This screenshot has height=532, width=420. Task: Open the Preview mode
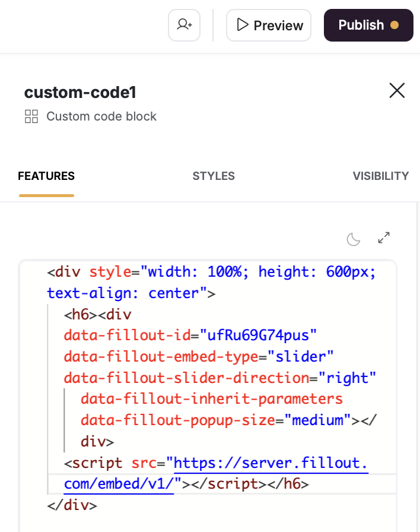269,25
